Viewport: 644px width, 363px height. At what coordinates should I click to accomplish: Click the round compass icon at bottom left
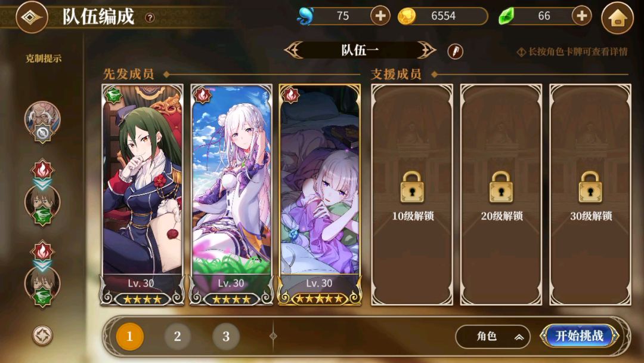click(x=42, y=335)
